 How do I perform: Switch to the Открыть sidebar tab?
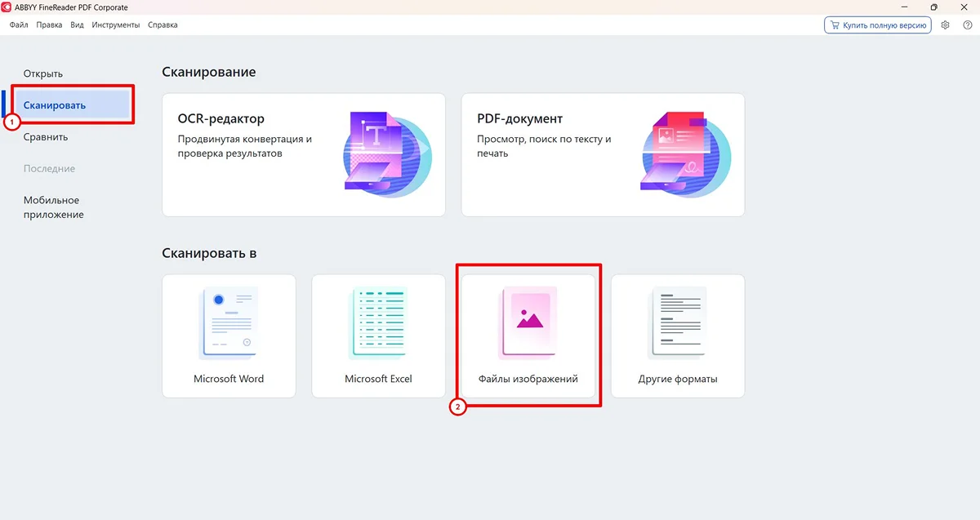pyautogui.click(x=43, y=73)
